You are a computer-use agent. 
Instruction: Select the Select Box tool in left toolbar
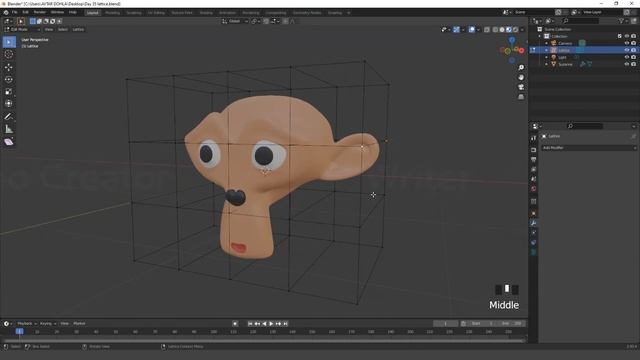(9, 42)
